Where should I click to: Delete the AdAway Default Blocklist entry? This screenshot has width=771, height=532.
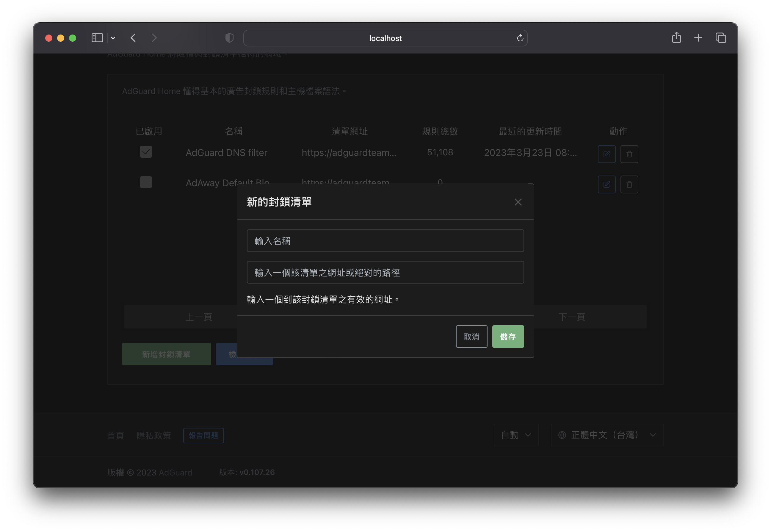(x=629, y=184)
